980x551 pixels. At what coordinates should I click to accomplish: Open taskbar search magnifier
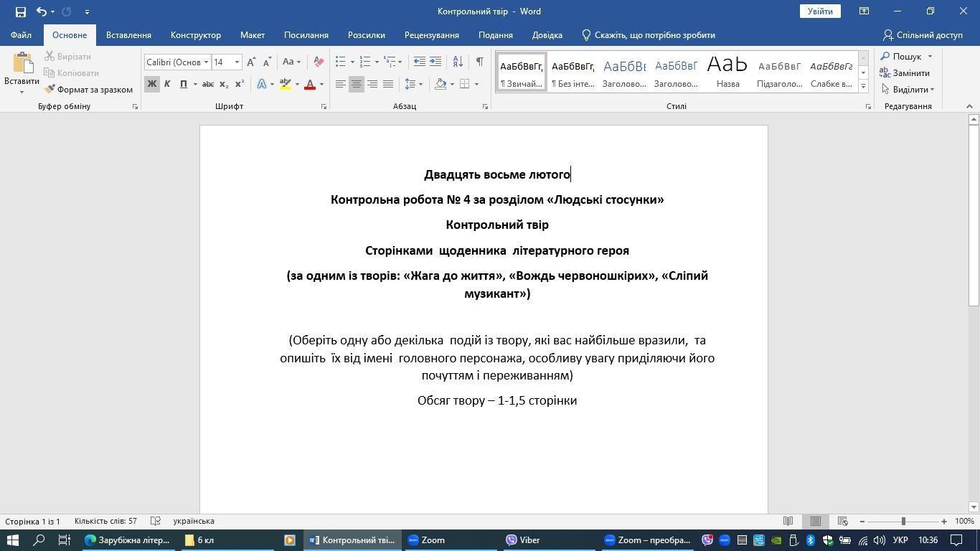pyautogui.click(x=39, y=540)
